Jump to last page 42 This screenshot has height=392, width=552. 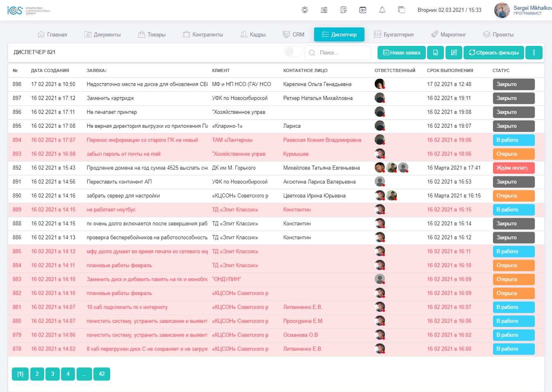[102, 374]
